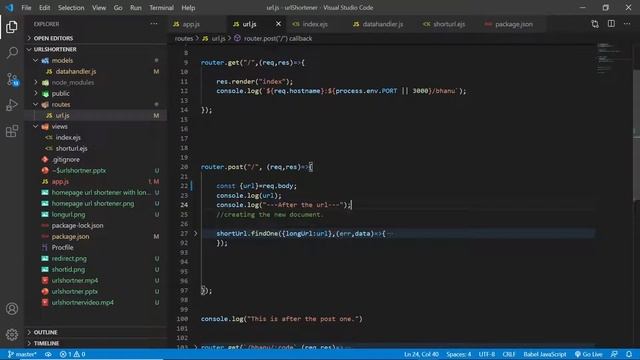
Task: Open longurl.png in the explorer
Action: 68,214
